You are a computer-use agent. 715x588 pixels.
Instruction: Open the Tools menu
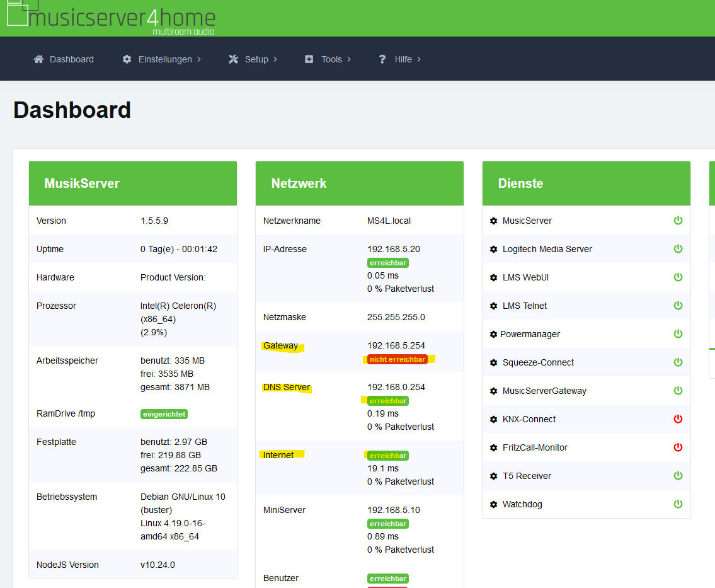point(328,59)
